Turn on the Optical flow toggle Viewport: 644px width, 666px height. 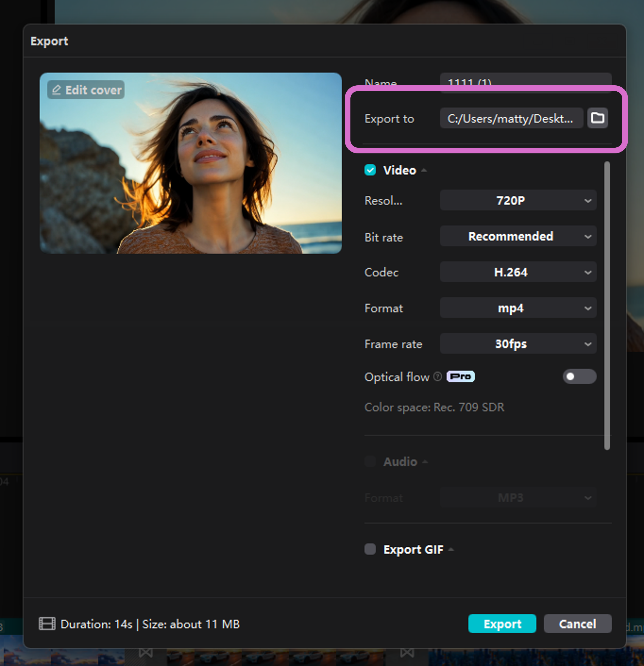579,376
